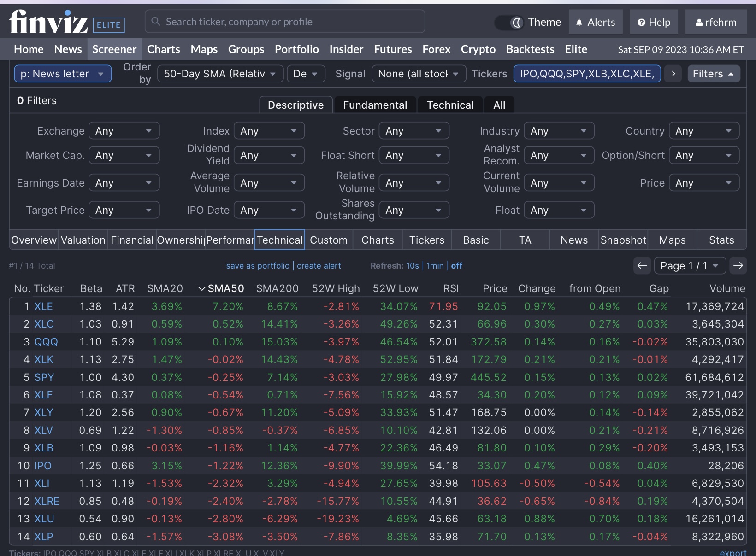Switch to Valuation view tab
This screenshot has width=756, height=556.
pyautogui.click(x=83, y=240)
